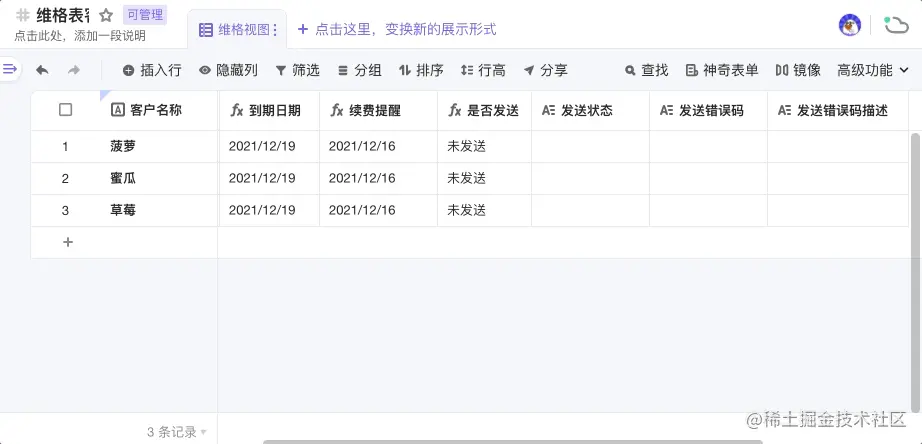Image resolution: width=922 pixels, height=444 pixels.
Task: Select the 菠萝 customer cell
Action: [159, 146]
